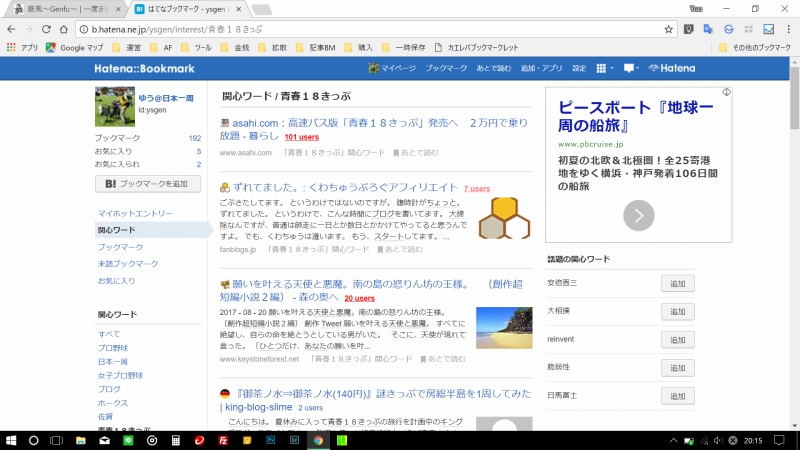Open the asahi.com 高速バス版 article title
This screenshot has height=450, width=800.
click(373, 129)
